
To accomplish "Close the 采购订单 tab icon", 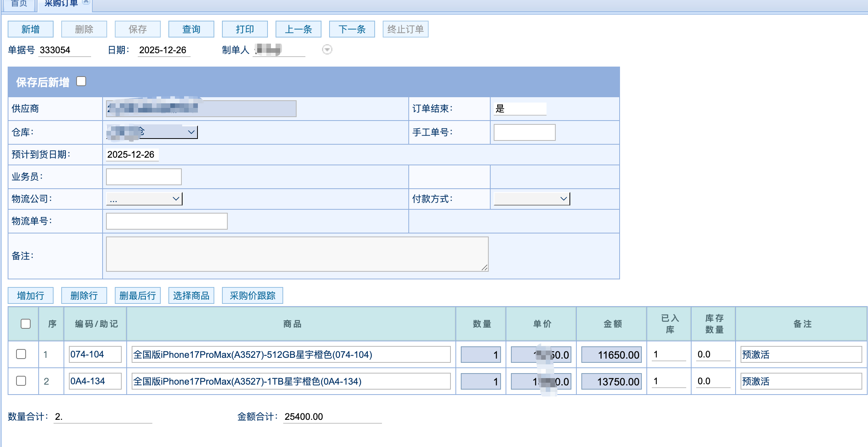I will pos(86,2).
